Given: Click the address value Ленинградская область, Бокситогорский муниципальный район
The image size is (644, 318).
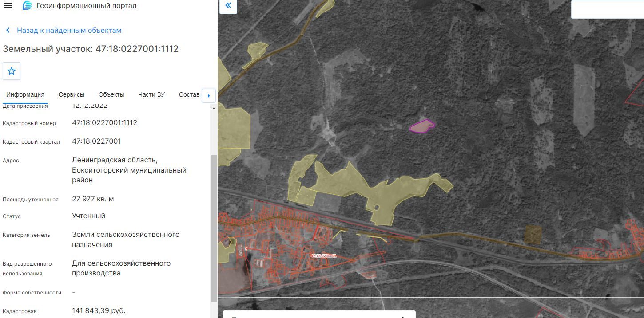Looking at the screenshot, I should [x=129, y=170].
